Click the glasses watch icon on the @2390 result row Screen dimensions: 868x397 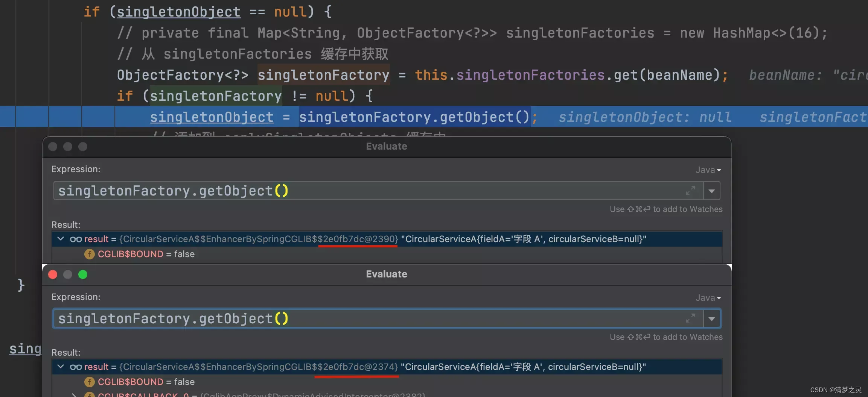(76, 239)
